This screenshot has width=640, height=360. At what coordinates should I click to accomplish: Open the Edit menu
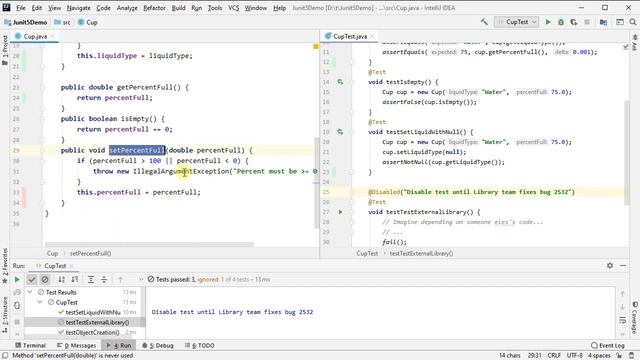37,8
